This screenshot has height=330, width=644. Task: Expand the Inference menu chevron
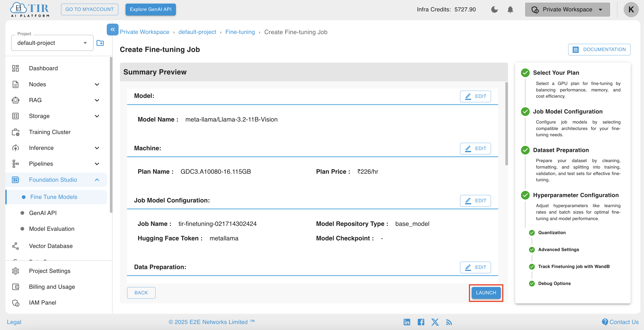[97, 148]
